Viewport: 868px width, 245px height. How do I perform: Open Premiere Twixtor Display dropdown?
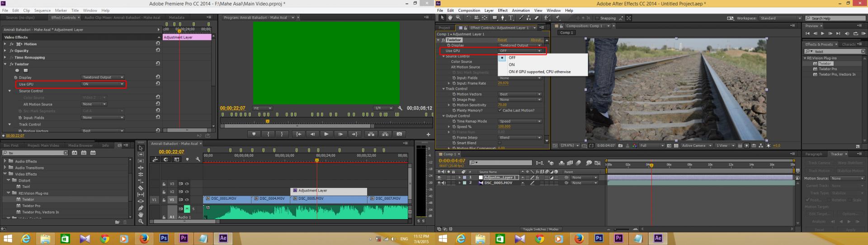click(103, 77)
